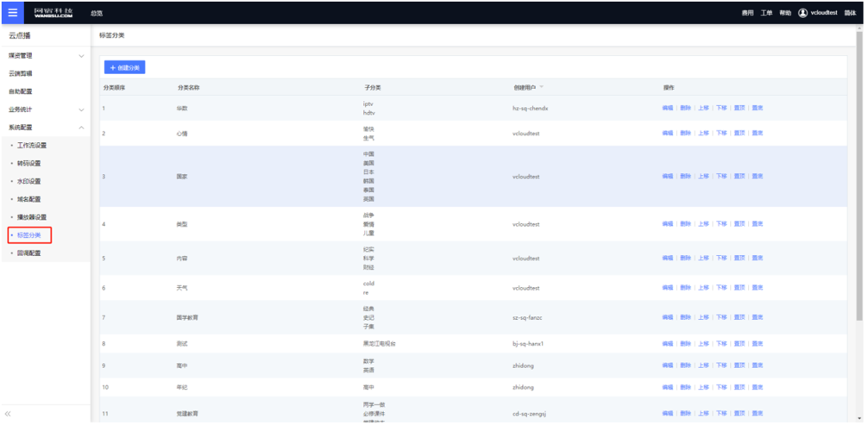Expand the 媒资管理 sidebar section
This screenshot has width=868, height=431.
click(x=81, y=56)
